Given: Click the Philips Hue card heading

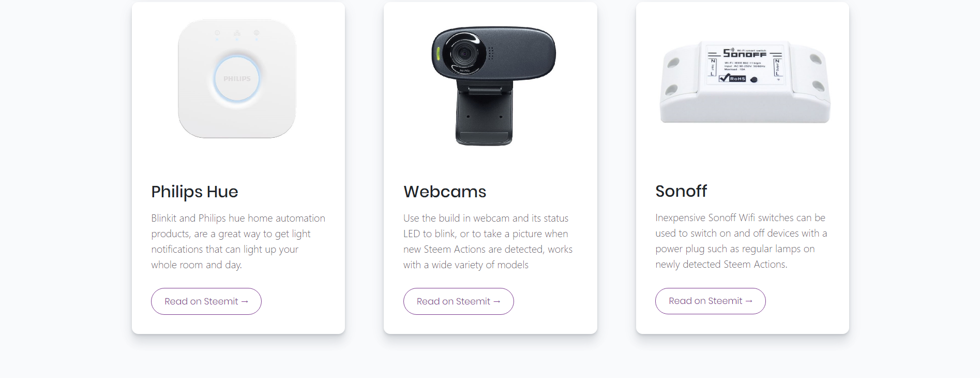Looking at the screenshot, I should [x=194, y=192].
